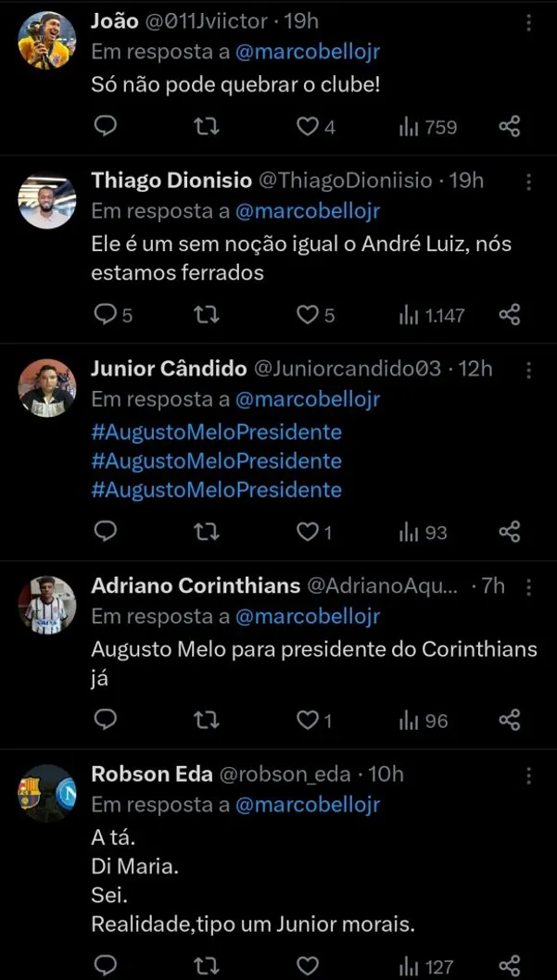
Task: Open the #AugustoMeloPresidente hashtag page
Action: [x=217, y=432]
